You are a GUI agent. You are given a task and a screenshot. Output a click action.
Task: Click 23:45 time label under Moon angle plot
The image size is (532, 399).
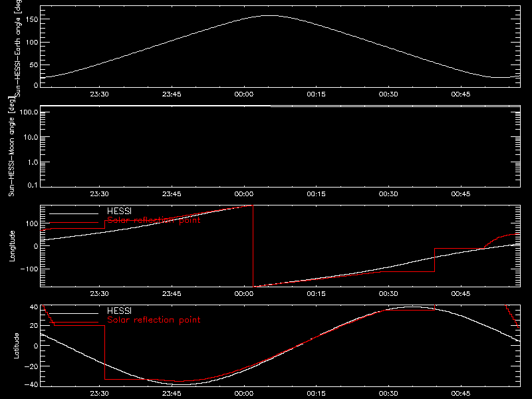pos(172,194)
